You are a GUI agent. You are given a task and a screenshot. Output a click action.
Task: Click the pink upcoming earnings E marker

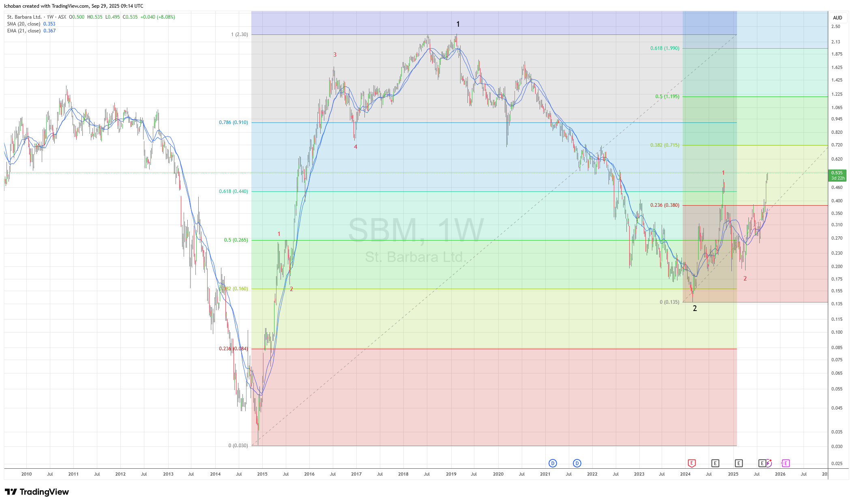[x=785, y=463]
